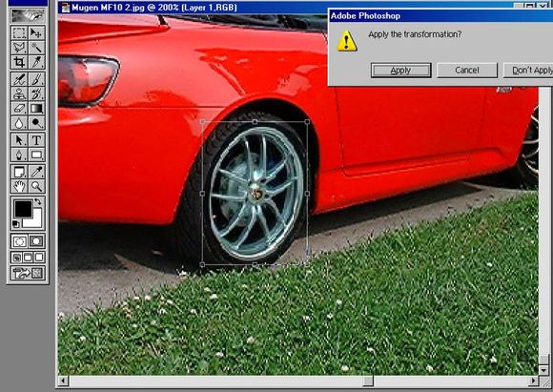Image resolution: width=553 pixels, height=392 pixels.
Task: Select the Zoom magnifier tool
Action: [36, 186]
